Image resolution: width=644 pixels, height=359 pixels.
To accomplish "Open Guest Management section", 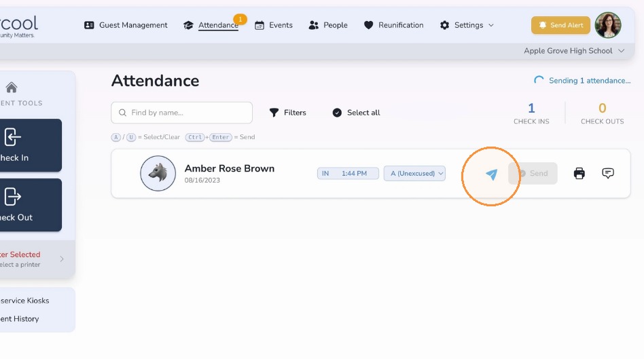I will pos(126,25).
